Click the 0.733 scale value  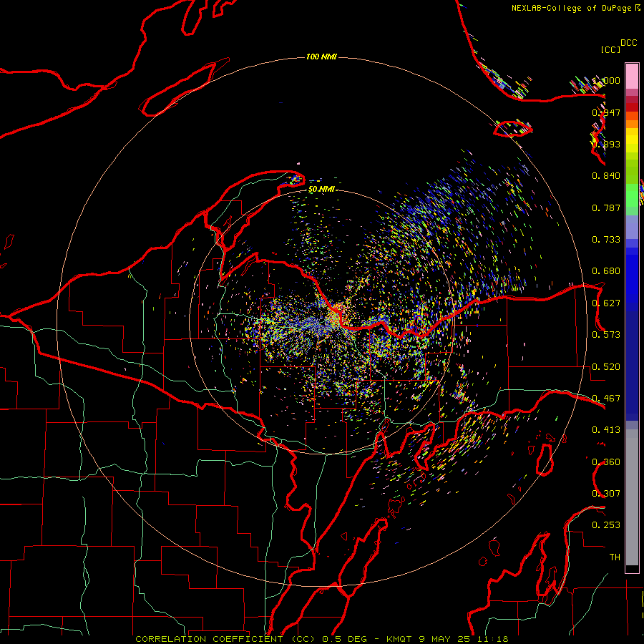click(606, 240)
